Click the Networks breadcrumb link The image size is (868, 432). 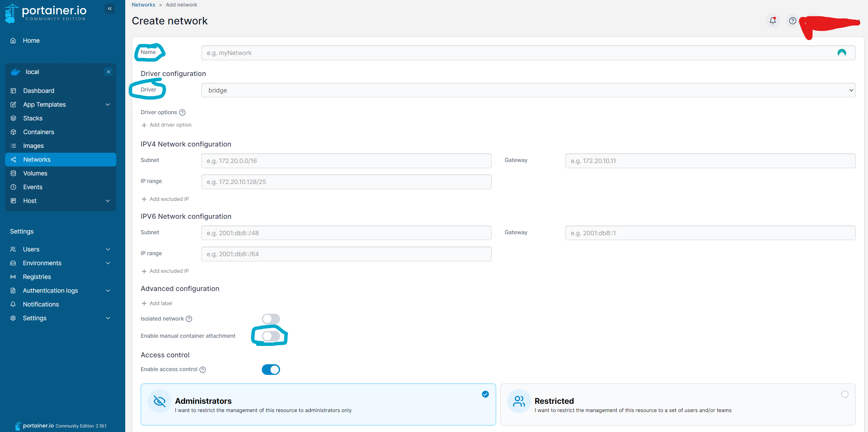(x=143, y=5)
